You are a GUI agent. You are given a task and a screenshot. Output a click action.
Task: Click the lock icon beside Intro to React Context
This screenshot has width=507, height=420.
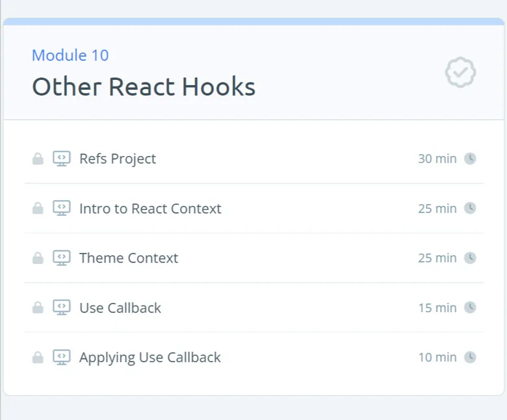38,208
